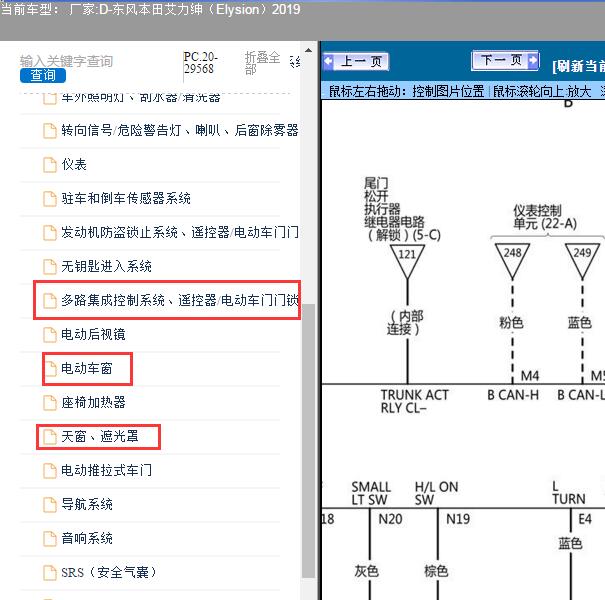Click document icon beside 转向信号/危险警告灯
Screen dimensions: 605x600
point(50,131)
